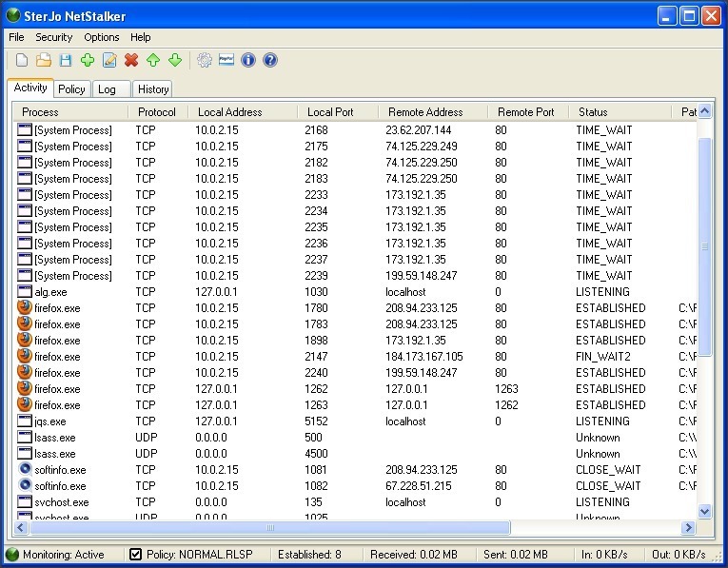Switch to the Log tab
Viewport: 728px width, 568px height.
[108, 89]
